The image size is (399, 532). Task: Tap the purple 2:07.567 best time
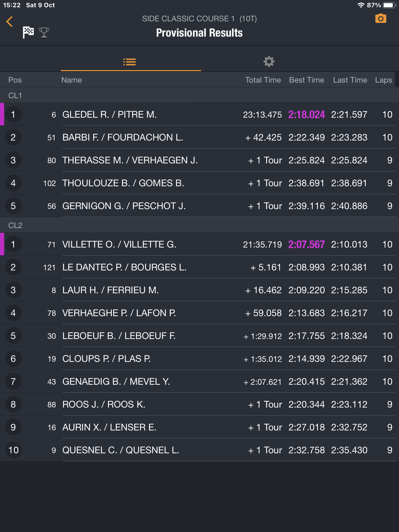[x=307, y=244]
